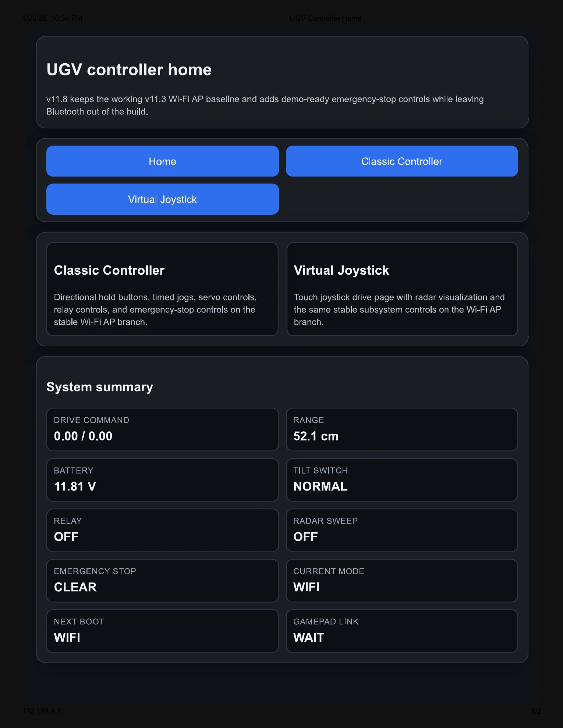This screenshot has height=728, width=563.
Task: Click the version description paragraph
Action: tap(265, 105)
